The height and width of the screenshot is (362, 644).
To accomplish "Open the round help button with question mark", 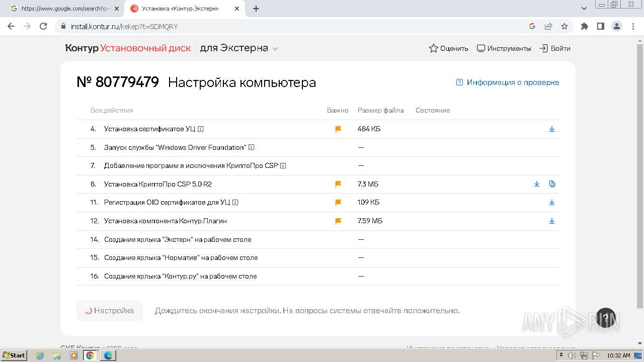I will pyautogui.click(x=606, y=318).
